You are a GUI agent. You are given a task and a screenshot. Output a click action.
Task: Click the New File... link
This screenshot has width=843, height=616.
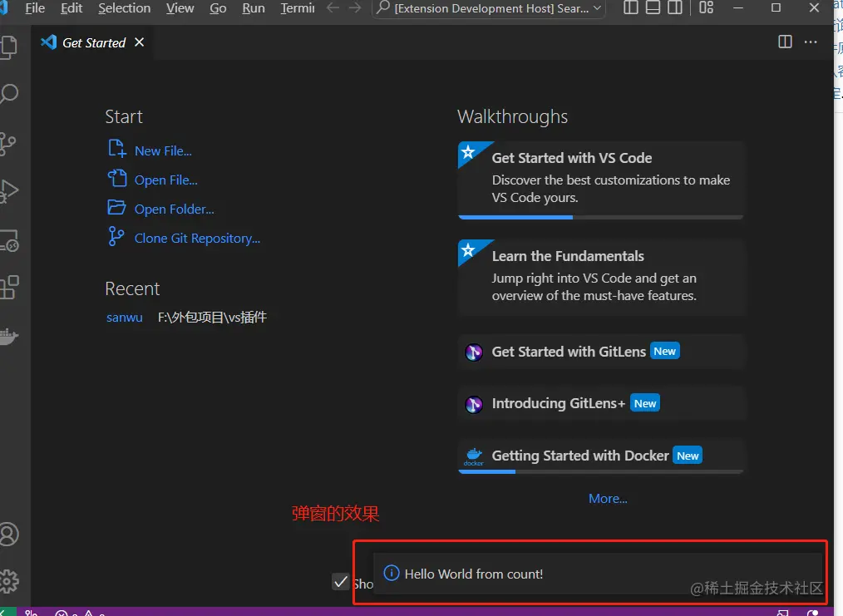[x=163, y=151]
